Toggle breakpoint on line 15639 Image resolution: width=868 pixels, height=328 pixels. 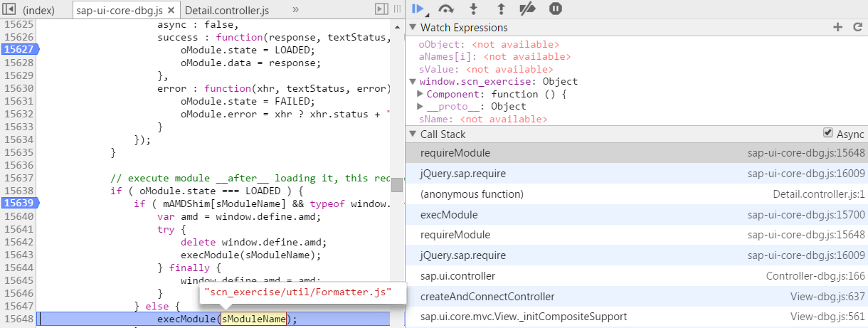(x=19, y=203)
